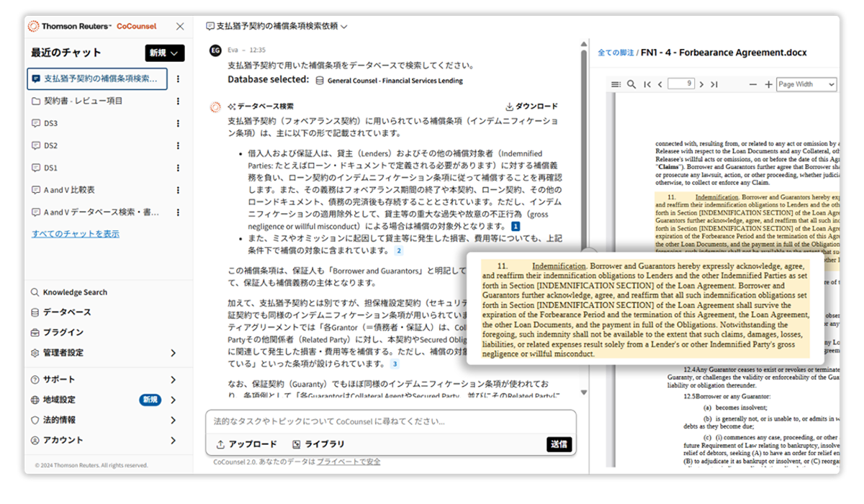The height and width of the screenshot is (504, 864).
Task: Open the ライブラリ library icon
Action: (x=297, y=445)
